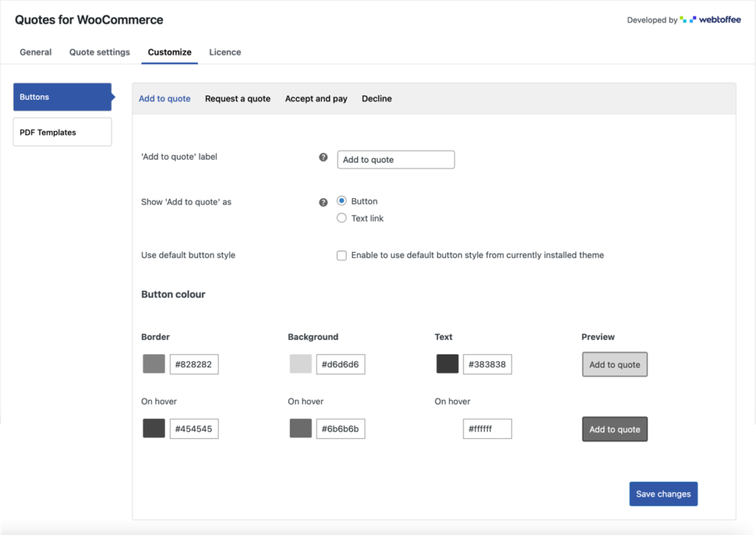Open the Add to quote sub-tab
Viewport: 756px width, 535px height.
click(165, 98)
